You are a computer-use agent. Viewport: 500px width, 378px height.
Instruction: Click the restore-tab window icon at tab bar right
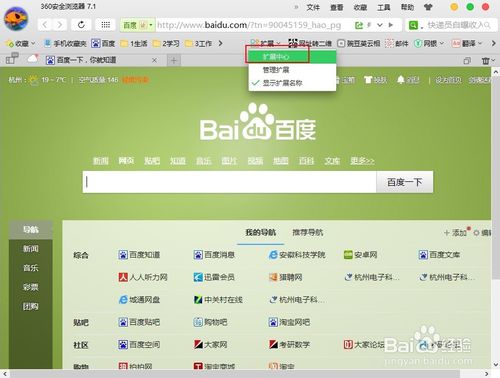click(467, 60)
